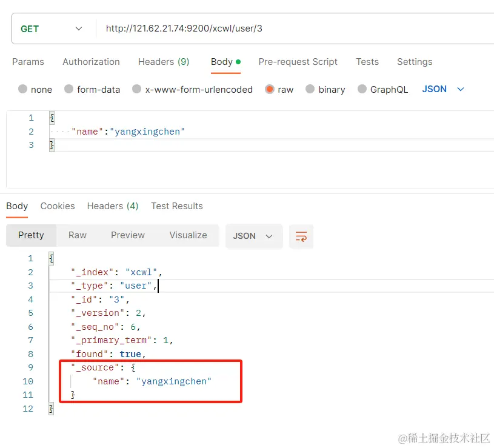The image size is (494, 448).
Task: Switch response view to Visualize
Action: point(188,235)
